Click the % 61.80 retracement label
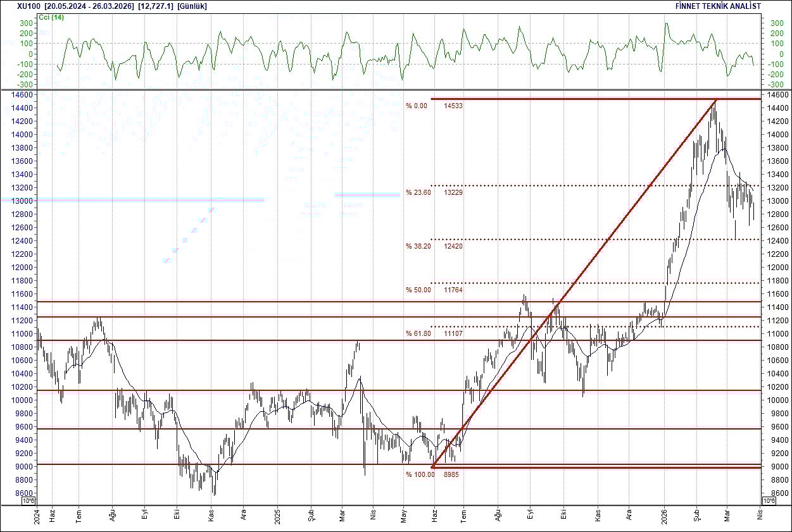792x532 pixels. (x=418, y=332)
